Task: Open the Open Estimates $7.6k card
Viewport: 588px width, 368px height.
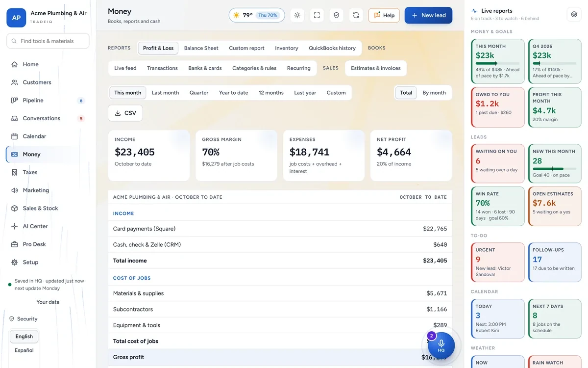Action: 555,206
